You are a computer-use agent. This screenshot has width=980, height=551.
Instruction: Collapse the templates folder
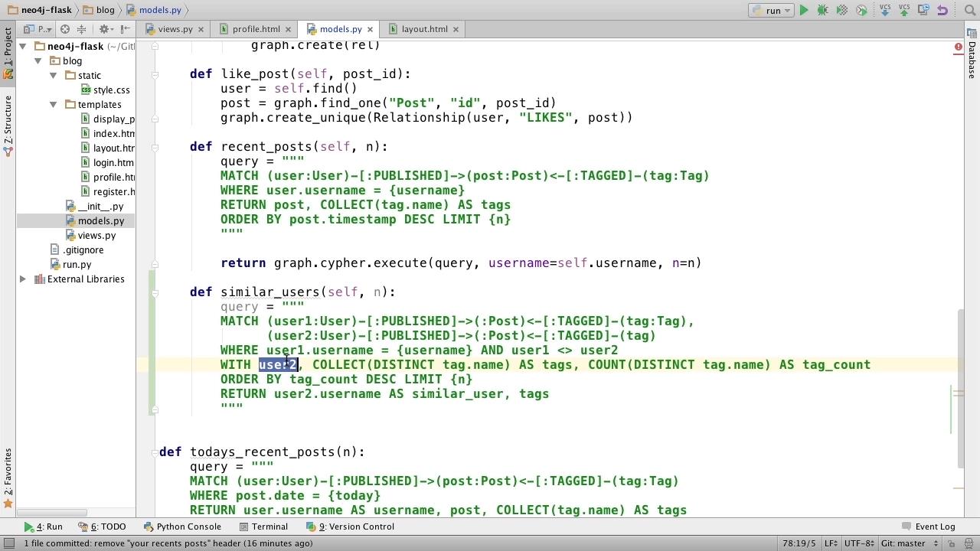point(53,104)
